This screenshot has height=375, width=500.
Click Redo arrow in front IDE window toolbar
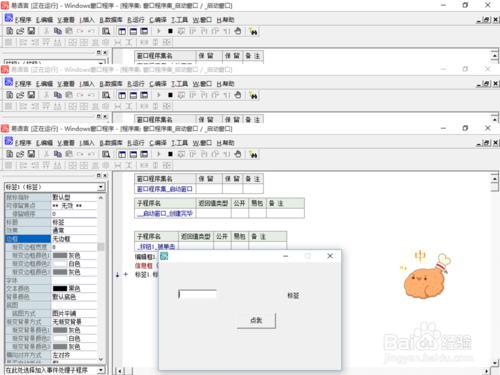coord(80,154)
